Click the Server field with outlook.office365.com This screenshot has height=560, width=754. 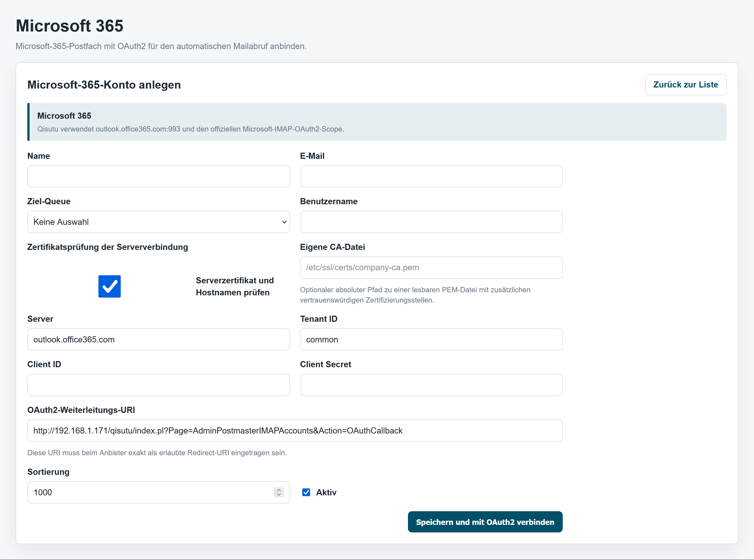pos(158,339)
